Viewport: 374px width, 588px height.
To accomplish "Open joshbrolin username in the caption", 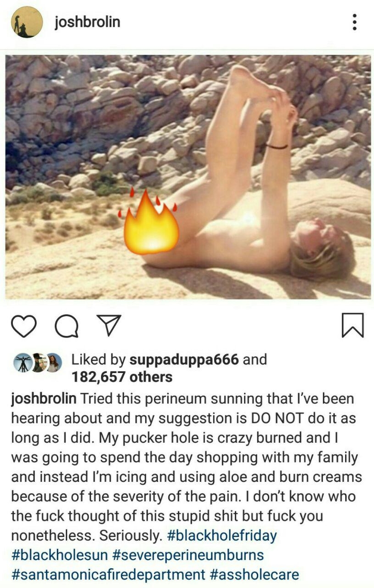I will [44, 398].
